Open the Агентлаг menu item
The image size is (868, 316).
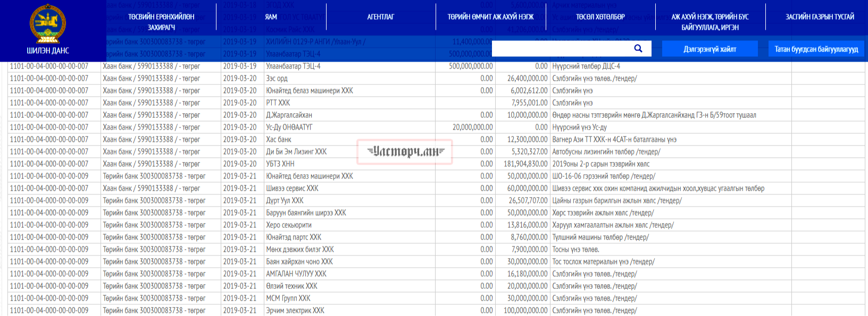pyautogui.click(x=381, y=17)
